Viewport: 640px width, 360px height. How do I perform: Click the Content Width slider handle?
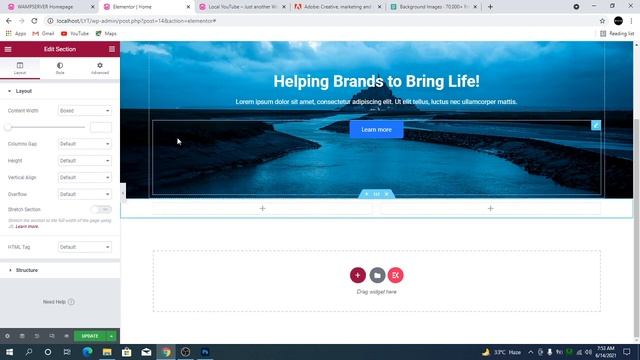pyautogui.click(x=8, y=127)
